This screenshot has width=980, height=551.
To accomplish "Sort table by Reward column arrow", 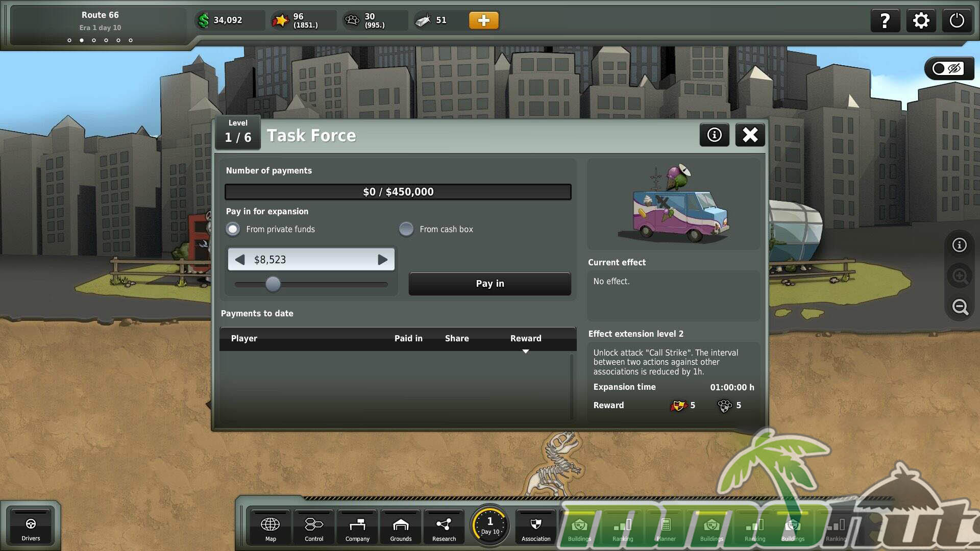I will pyautogui.click(x=525, y=351).
